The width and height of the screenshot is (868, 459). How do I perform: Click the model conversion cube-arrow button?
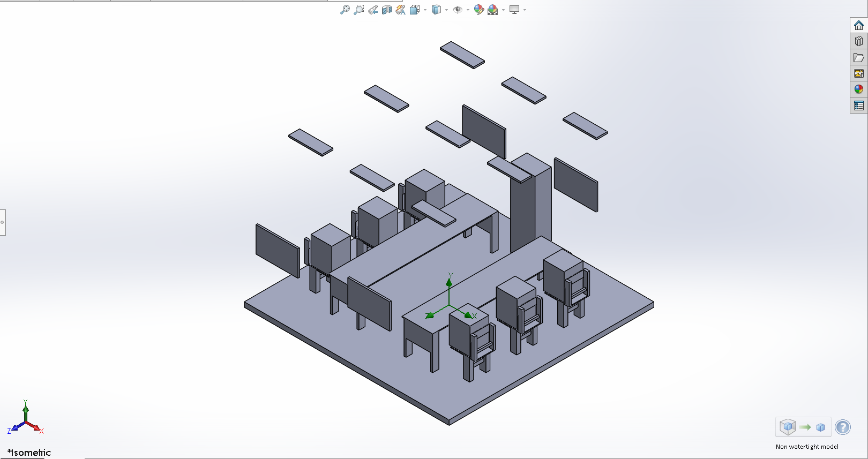click(x=803, y=427)
